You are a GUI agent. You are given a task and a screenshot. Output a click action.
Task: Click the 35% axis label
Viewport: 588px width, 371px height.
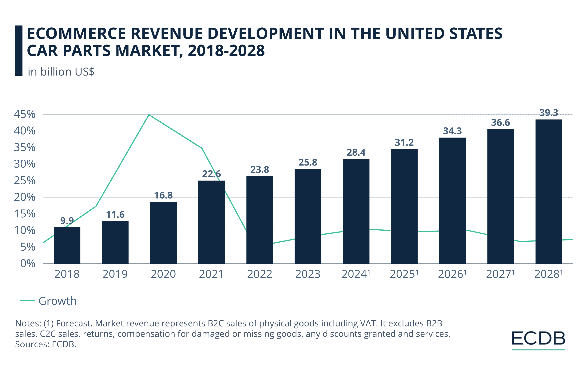(x=25, y=147)
